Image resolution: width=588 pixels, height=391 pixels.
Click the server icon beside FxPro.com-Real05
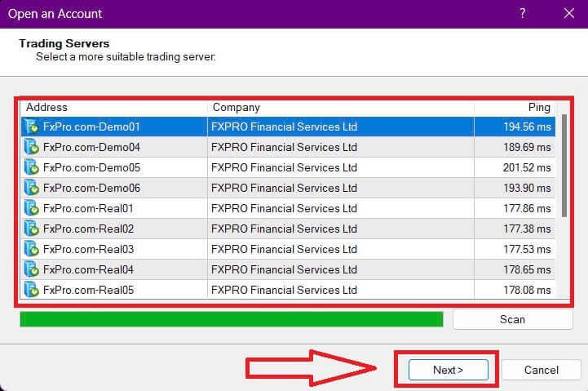tap(32, 290)
